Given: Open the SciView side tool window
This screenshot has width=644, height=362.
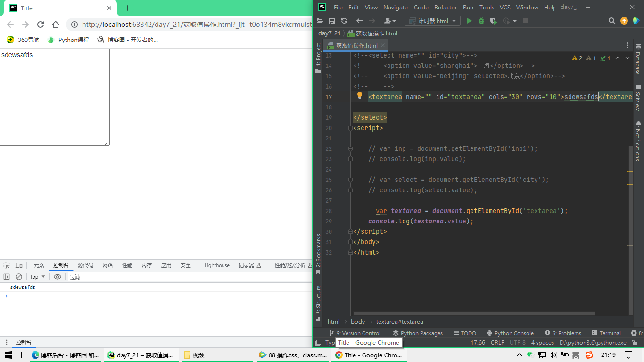Looking at the screenshot, I should [x=638, y=98].
